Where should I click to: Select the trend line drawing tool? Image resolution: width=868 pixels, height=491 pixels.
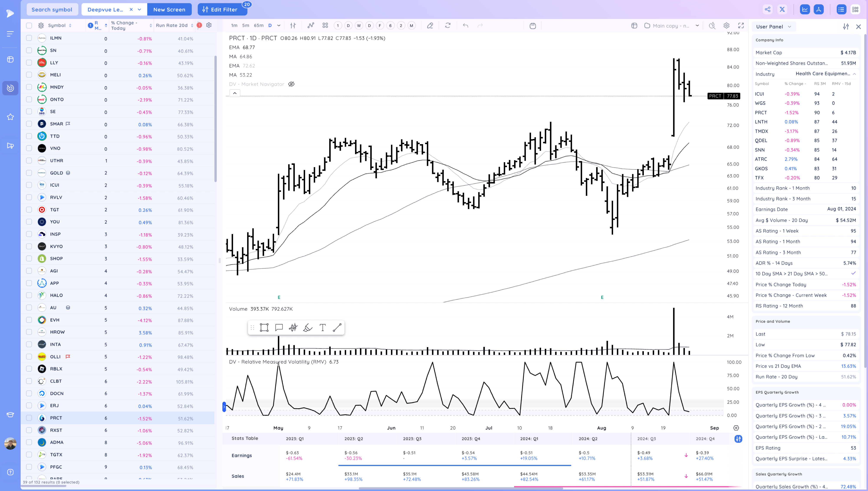337,328
